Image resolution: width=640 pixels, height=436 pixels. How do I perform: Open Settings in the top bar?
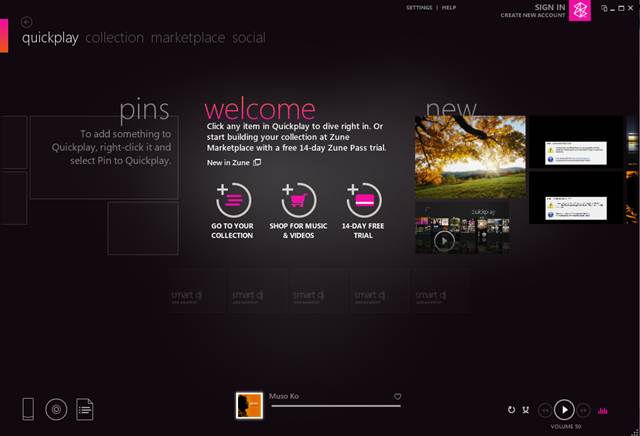coord(419,7)
